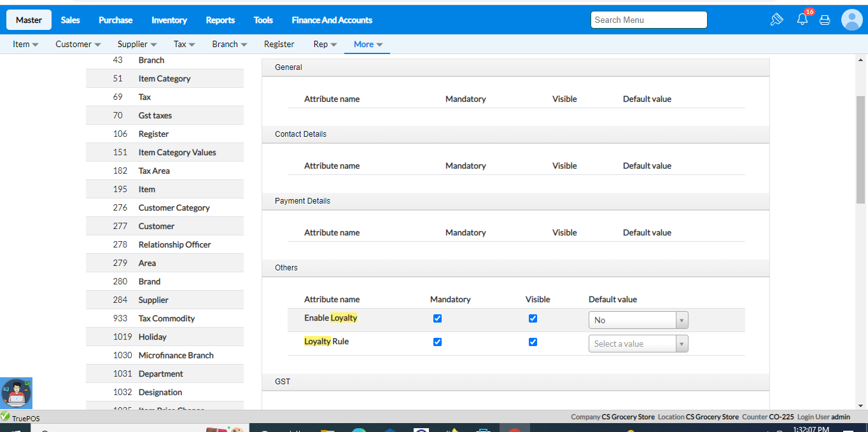This screenshot has height=432, width=868.
Task: Select Area row 279
Action: coord(165,263)
